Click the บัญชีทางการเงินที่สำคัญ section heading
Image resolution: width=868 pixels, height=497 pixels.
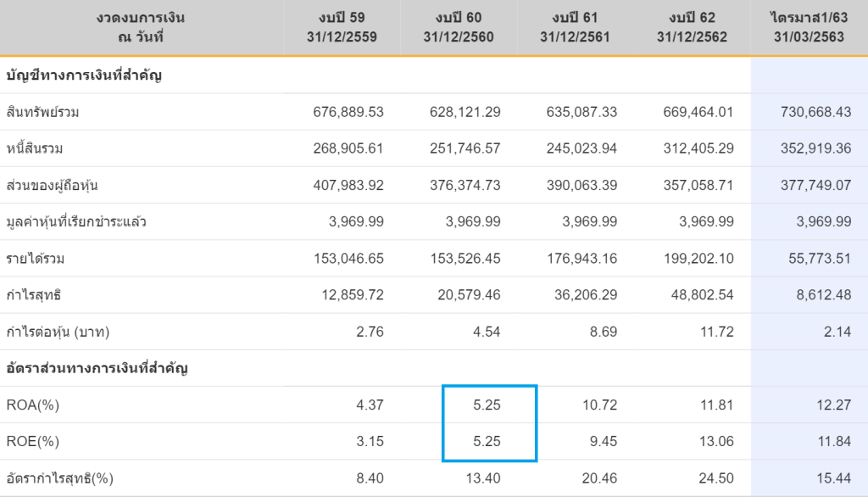(x=84, y=75)
